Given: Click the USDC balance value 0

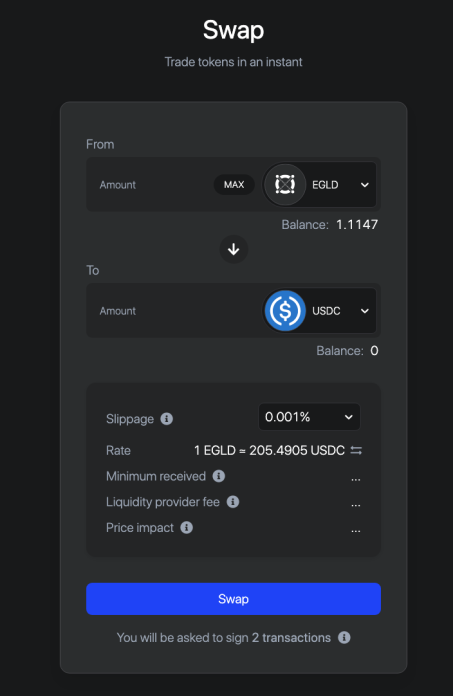Looking at the screenshot, I should pos(374,351).
